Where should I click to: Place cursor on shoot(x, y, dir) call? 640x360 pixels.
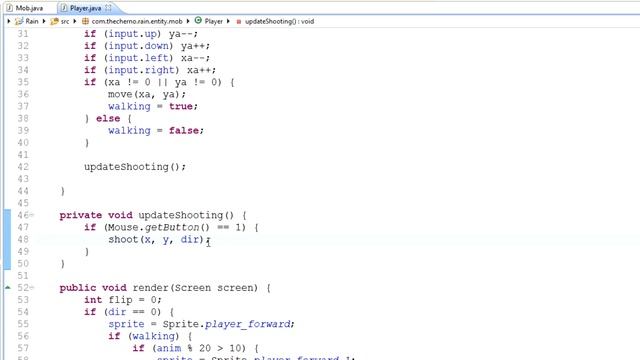pyautogui.click(x=159, y=240)
